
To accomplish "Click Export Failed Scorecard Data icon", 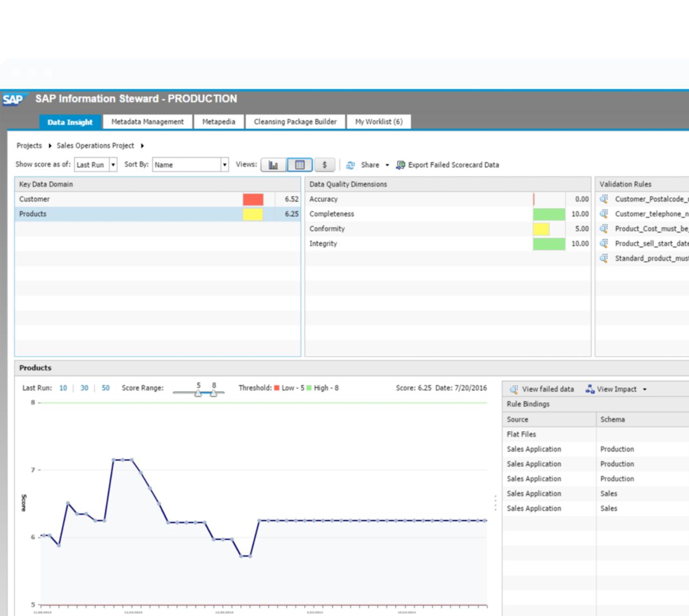I will coord(401,165).
